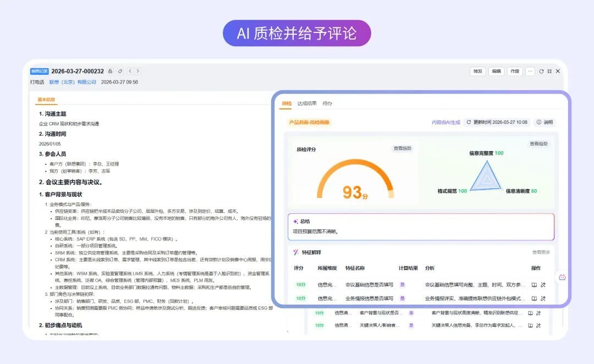Screen dimensions: 594x364
Task: Click the 计算结果 column header
Action: pos(408,268)
